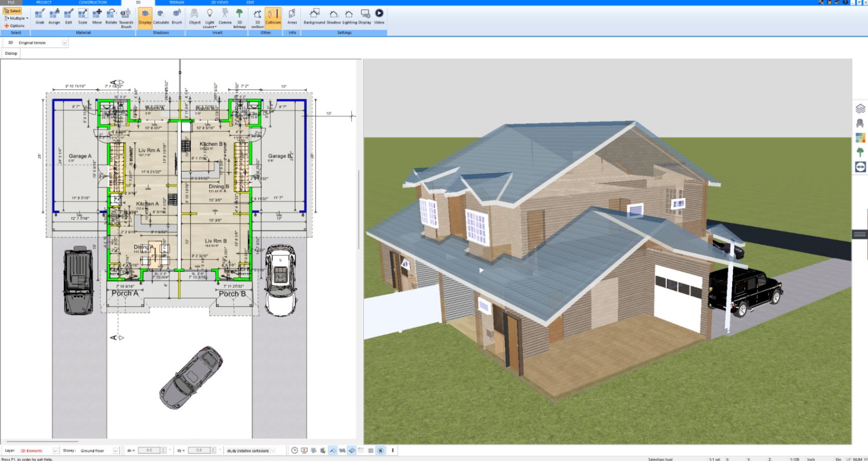Viewport: 868px width, 461px height.
Task: Open the FILE menu
Action: 11,3
